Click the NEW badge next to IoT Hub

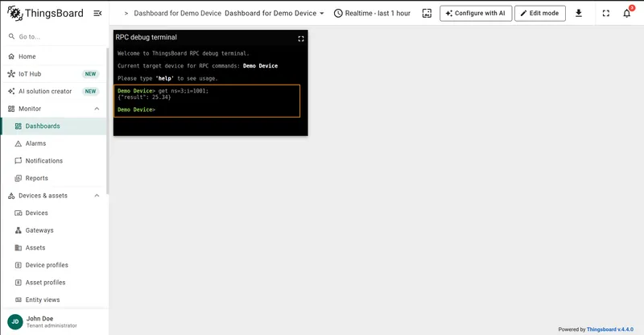[x=90, y=74]
